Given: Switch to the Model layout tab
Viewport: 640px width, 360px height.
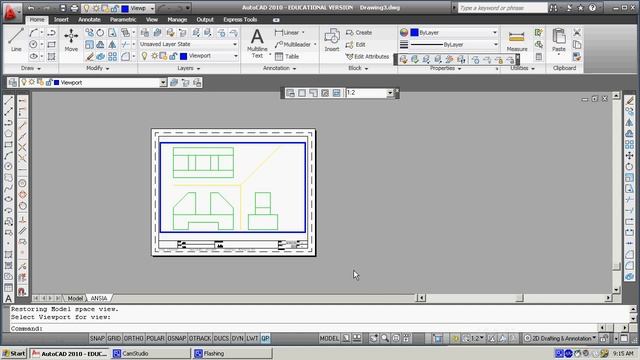Looking at the screenshot, I should [75, 298].
